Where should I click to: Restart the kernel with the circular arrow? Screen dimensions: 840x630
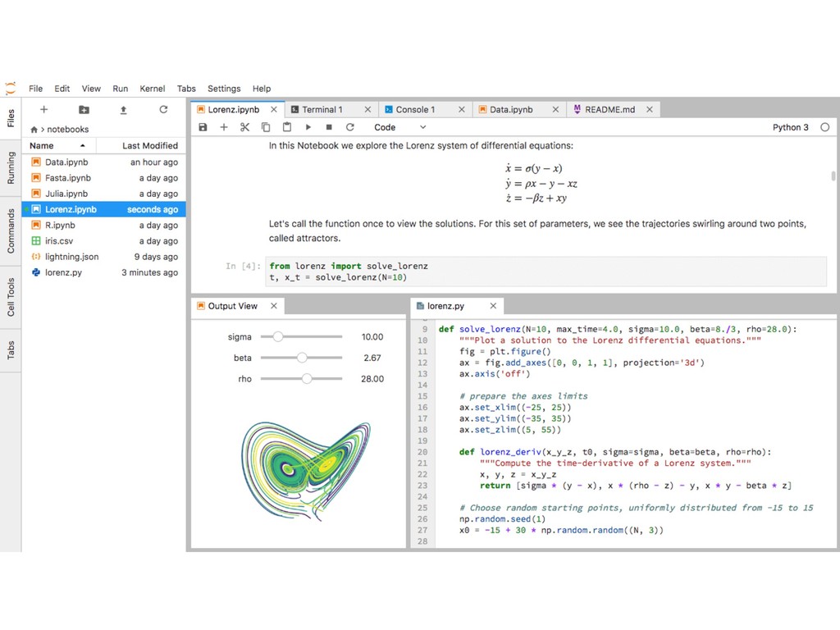point(350,127)
